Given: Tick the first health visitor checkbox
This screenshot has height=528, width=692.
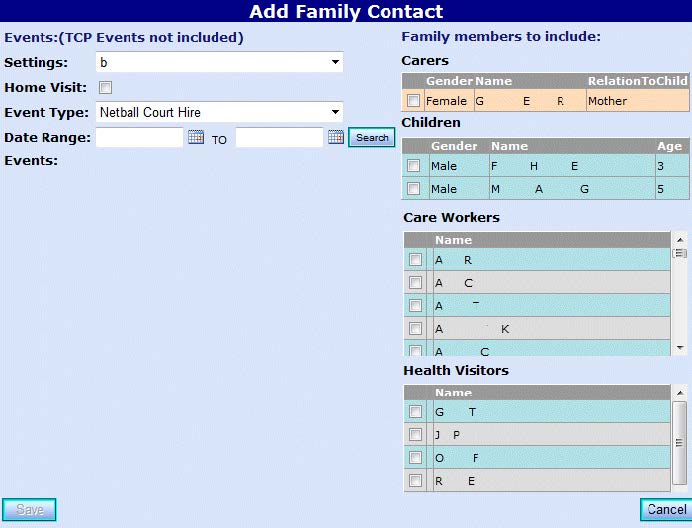Looking at the screenshot, I should [x=415, y=411].
